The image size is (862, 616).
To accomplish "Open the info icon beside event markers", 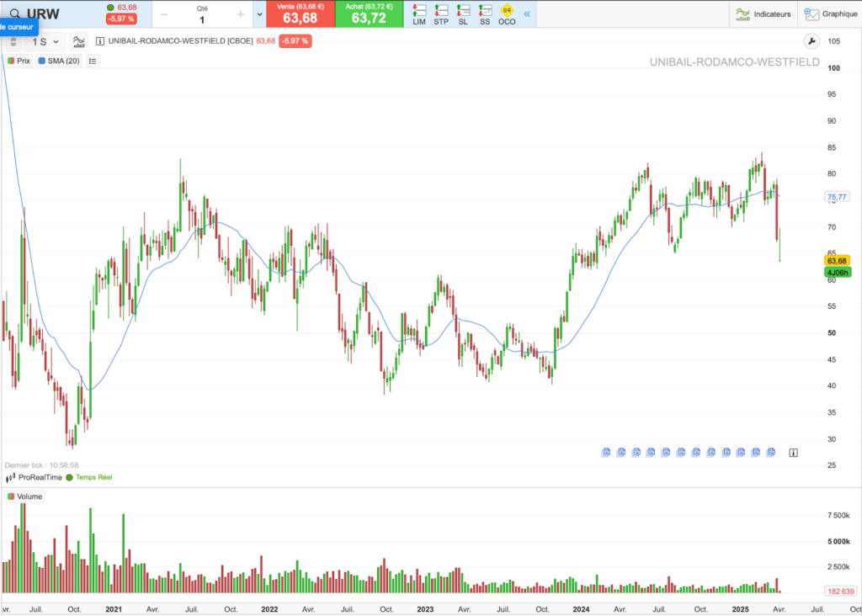I will [x=793, y=453].
